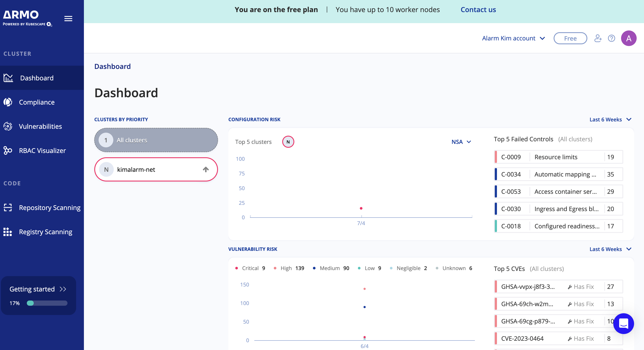Viewport: 644px width, 350px height.
Task: Toggle the Critical severity legend item
Action: 250,268
